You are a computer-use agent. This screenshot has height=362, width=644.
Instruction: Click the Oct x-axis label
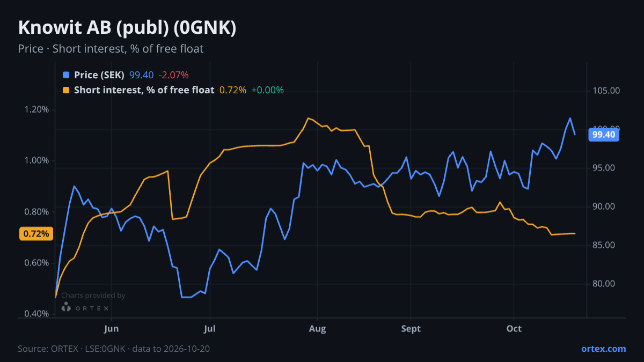[x=514, y=328]
